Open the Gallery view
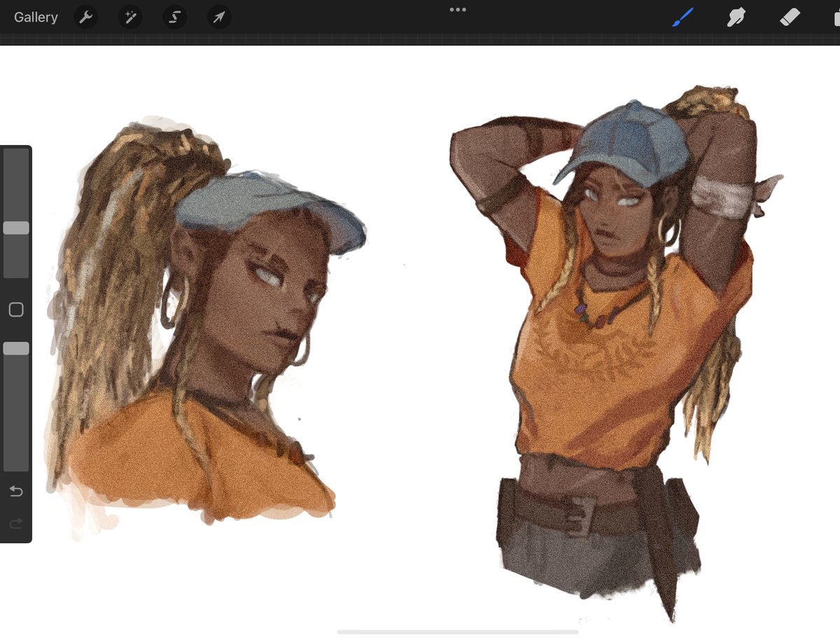This screenshot has height=640, width=840. (36, 18)
